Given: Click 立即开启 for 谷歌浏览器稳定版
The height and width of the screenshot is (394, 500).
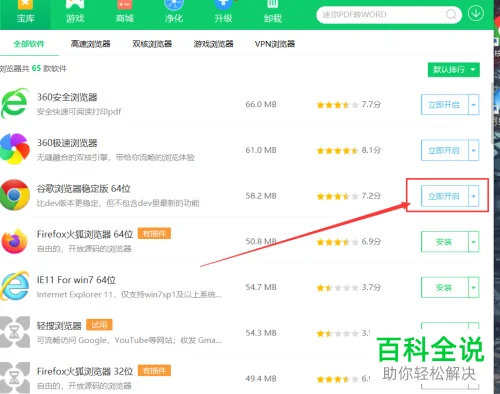Looking at the screenshot, I should coord(444,196).
